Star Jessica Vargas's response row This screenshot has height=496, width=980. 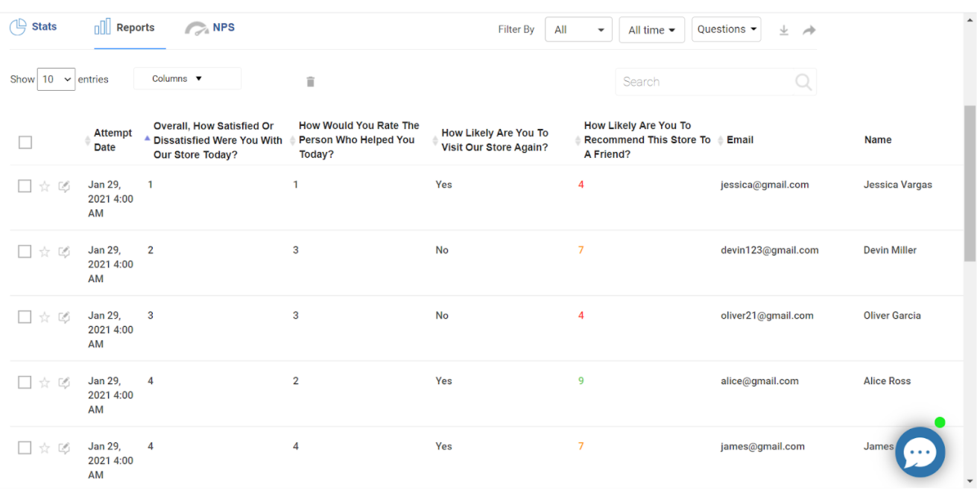coord(45,186)
